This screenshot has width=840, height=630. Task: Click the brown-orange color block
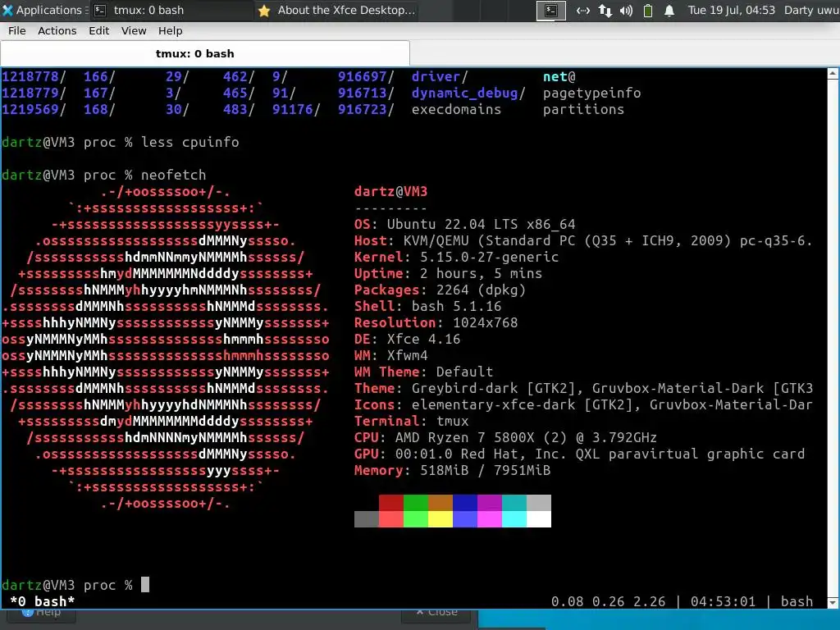pyautogui.click(x=441, y=503)
